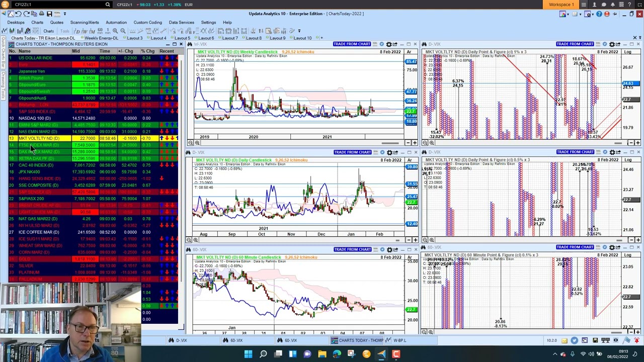Open Microsoft Edge from taskbar
644x362 pixels.
tap(337, 354)
